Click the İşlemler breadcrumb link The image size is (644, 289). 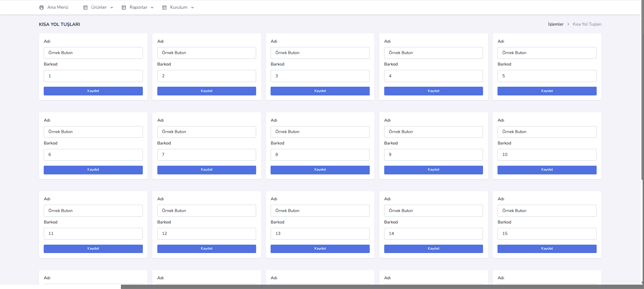tap(556, 24)
